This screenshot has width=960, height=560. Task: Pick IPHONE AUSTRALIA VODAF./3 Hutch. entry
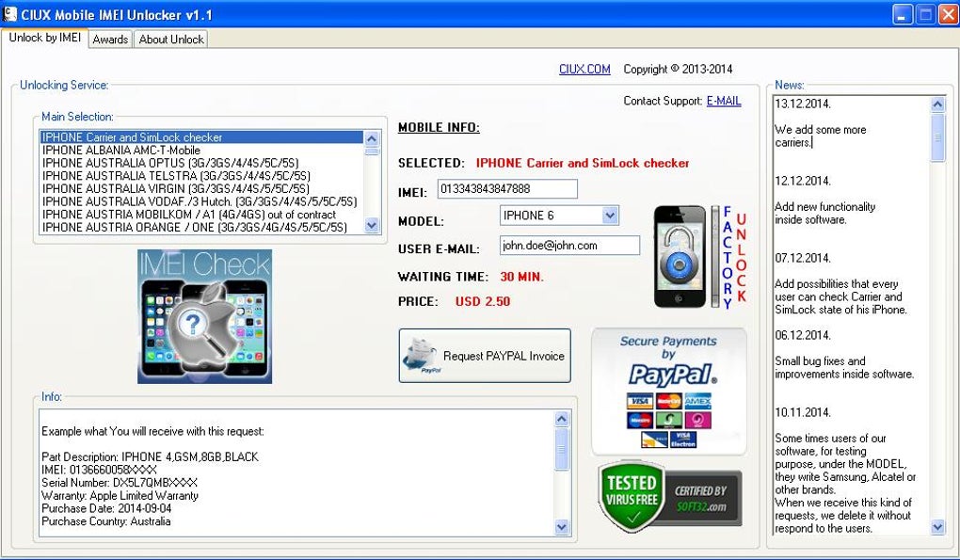202,201
